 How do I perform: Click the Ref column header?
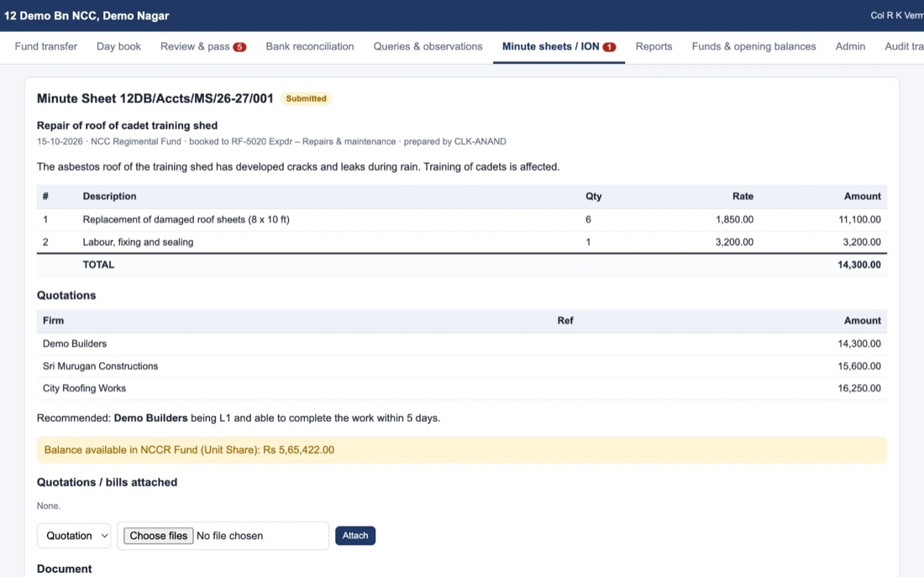pos(565,321)
